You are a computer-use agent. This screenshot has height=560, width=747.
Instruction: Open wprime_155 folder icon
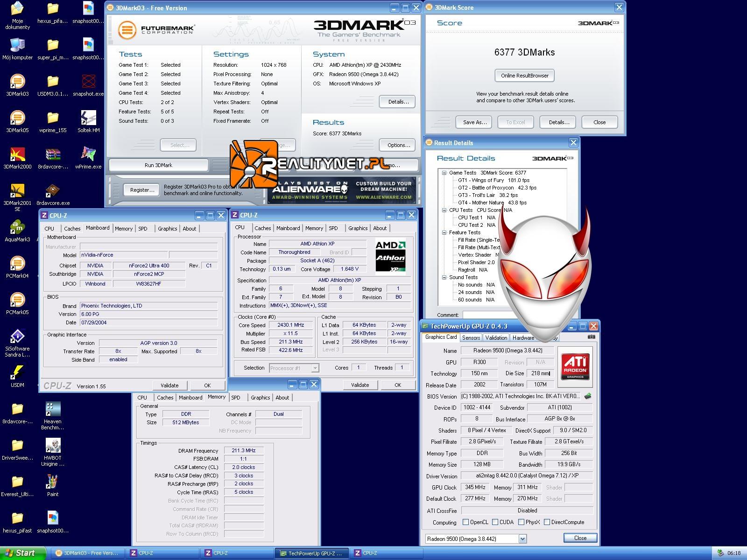(53, 122)
